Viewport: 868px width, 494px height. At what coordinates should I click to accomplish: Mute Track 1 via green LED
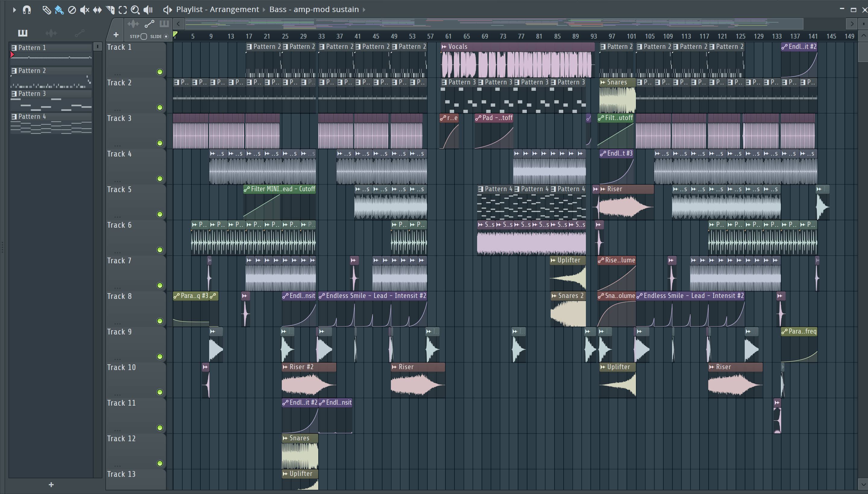click(160, 72)
